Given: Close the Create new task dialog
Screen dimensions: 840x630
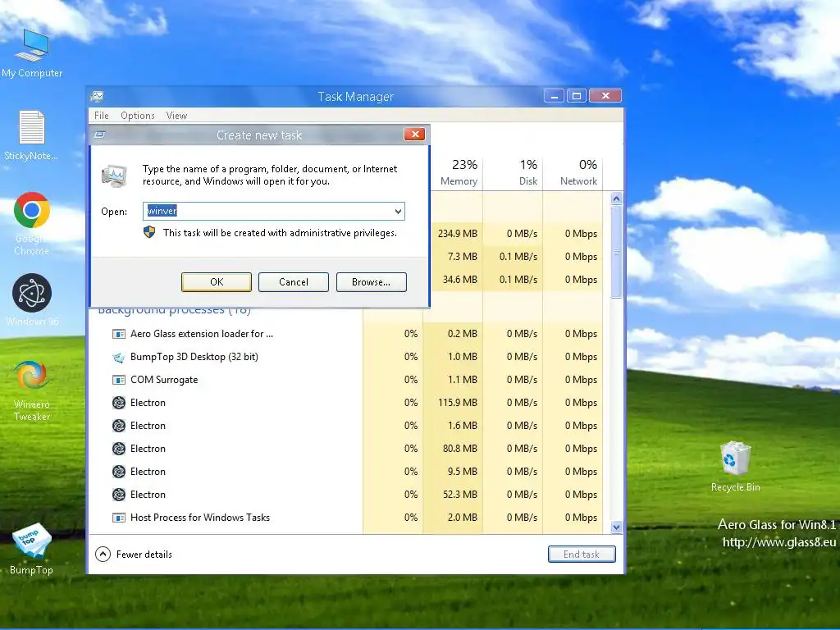Looking at the screenshot, I should click(414, 134).
